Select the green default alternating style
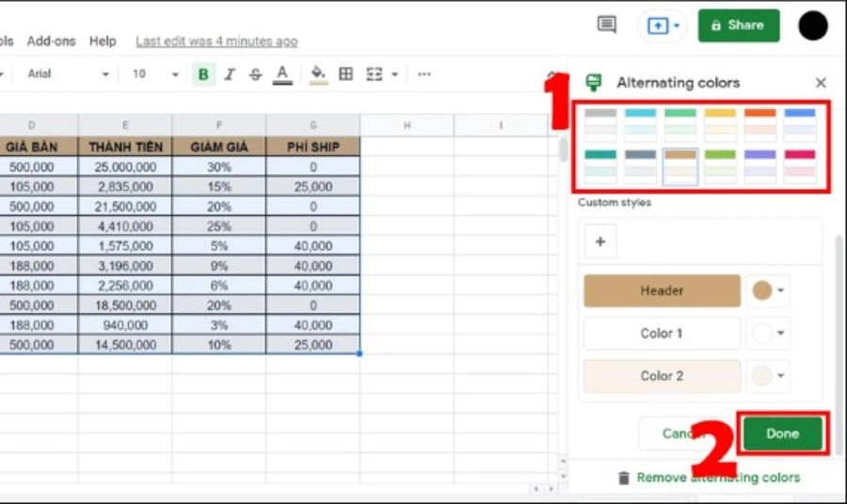This screenshot has width=847, height=504. click(x=680, y=125)
